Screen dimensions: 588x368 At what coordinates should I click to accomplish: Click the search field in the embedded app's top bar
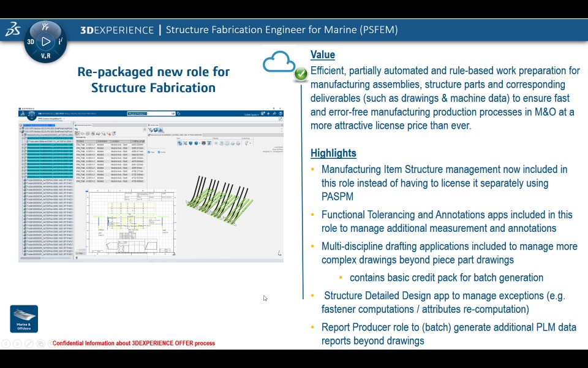pos(159,114)
